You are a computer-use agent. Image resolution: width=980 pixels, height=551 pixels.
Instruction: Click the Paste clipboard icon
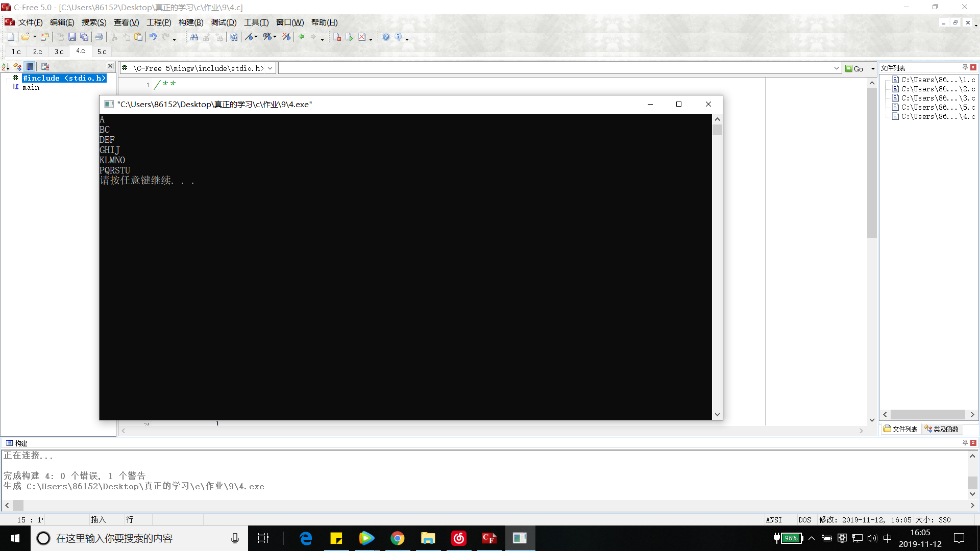click(138, 37)
